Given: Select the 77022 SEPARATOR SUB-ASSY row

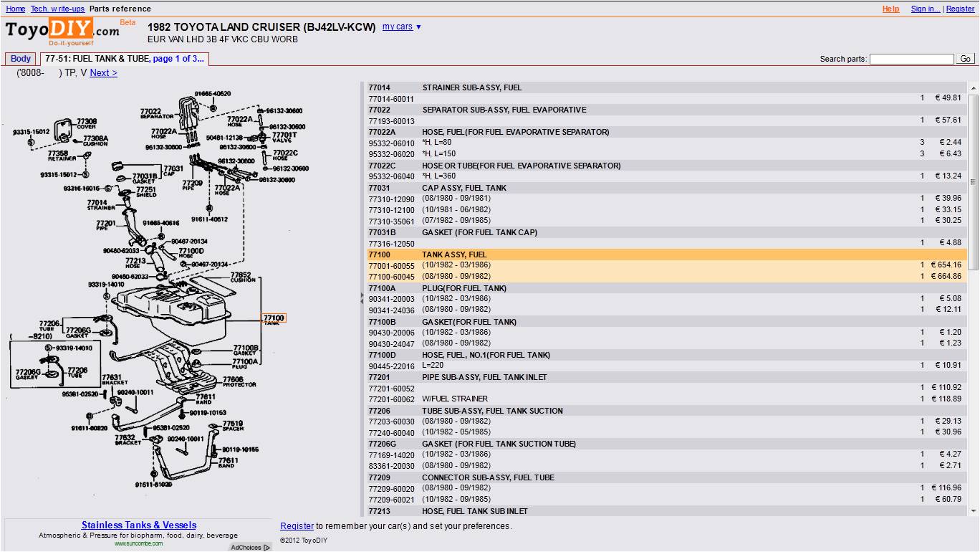Looking at the screenshot, I should [667, 110].
